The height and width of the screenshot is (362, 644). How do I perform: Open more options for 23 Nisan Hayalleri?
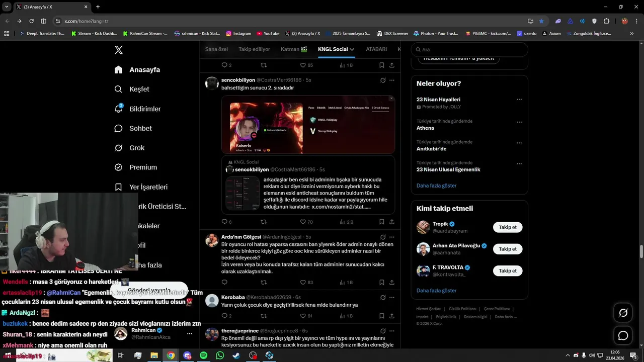(x=519, y=100)
